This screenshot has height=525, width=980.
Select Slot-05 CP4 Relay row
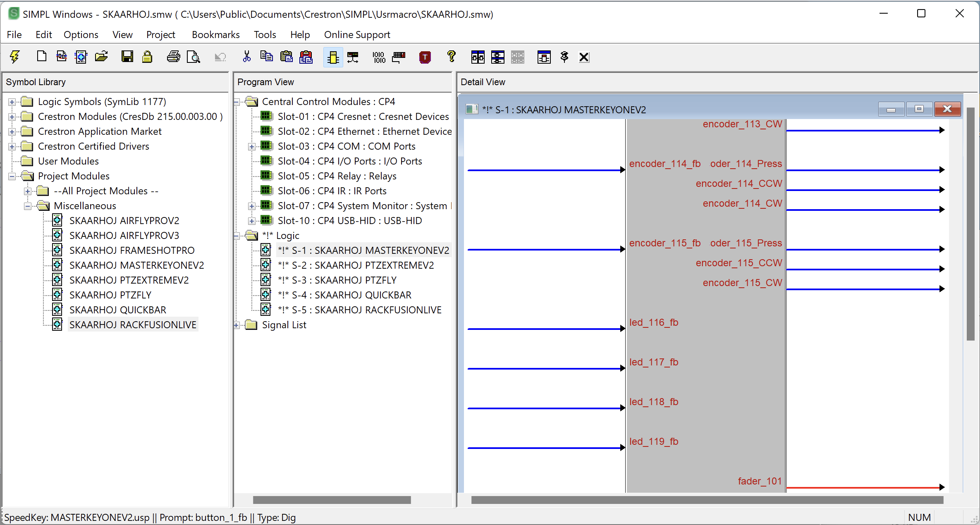click(337, 176)
